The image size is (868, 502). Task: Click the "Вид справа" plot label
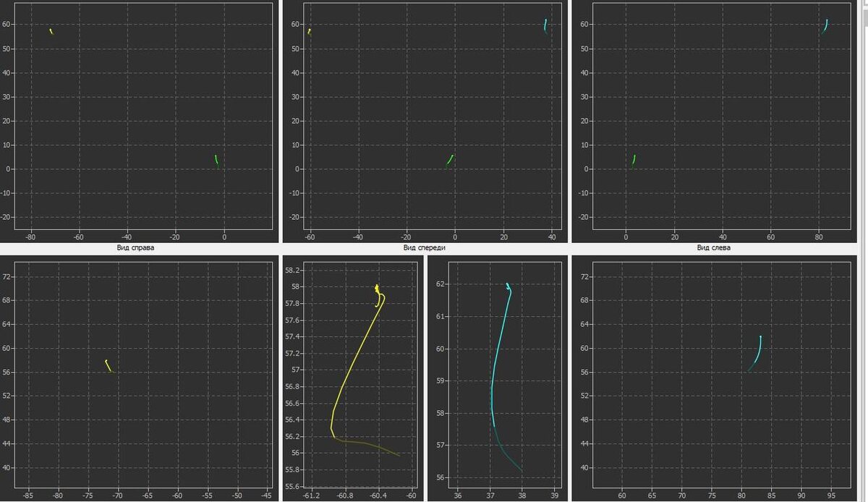(x=135, y=247)
